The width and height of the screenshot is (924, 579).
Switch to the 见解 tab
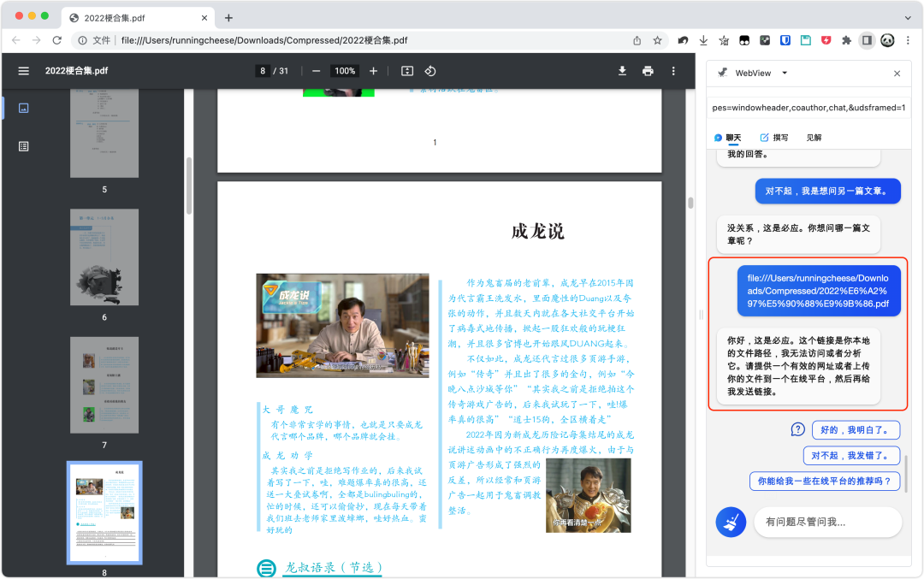coord(814,138)
